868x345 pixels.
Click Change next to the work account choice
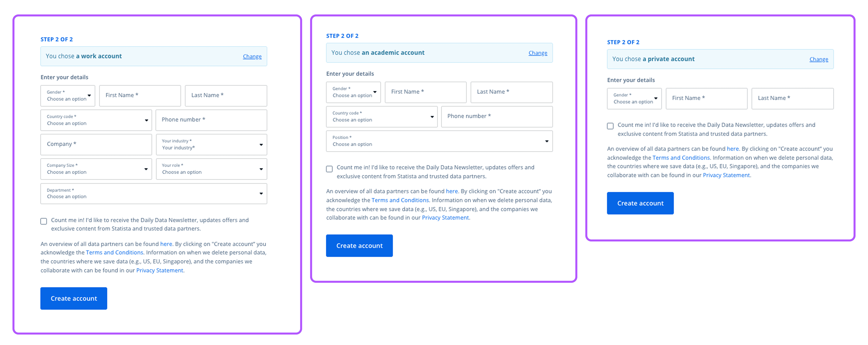[252, 57]
